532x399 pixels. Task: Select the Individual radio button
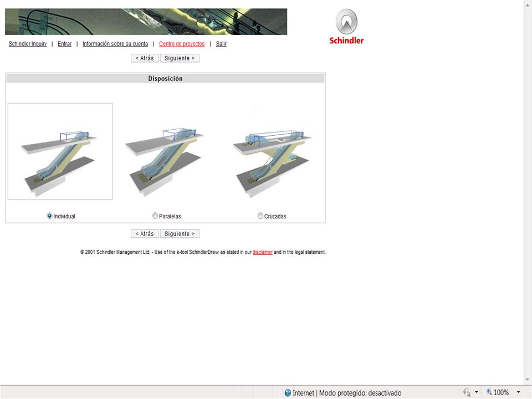click(49, 216)
